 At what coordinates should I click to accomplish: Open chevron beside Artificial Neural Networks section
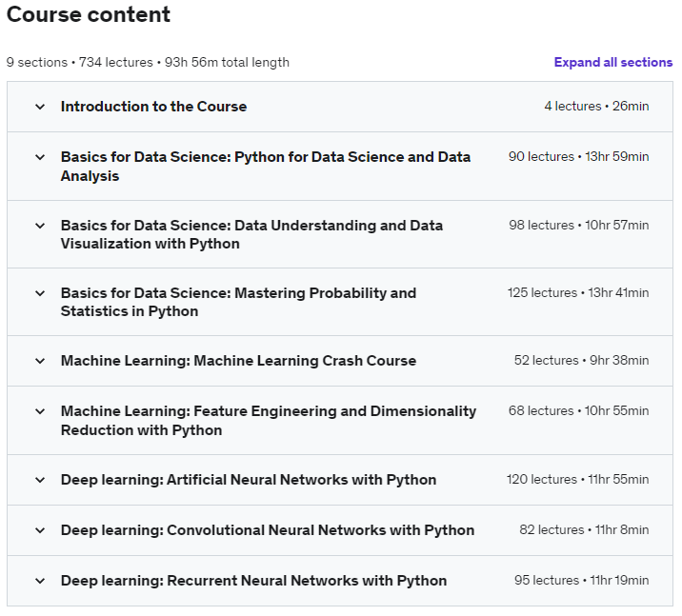pos(40,480)
